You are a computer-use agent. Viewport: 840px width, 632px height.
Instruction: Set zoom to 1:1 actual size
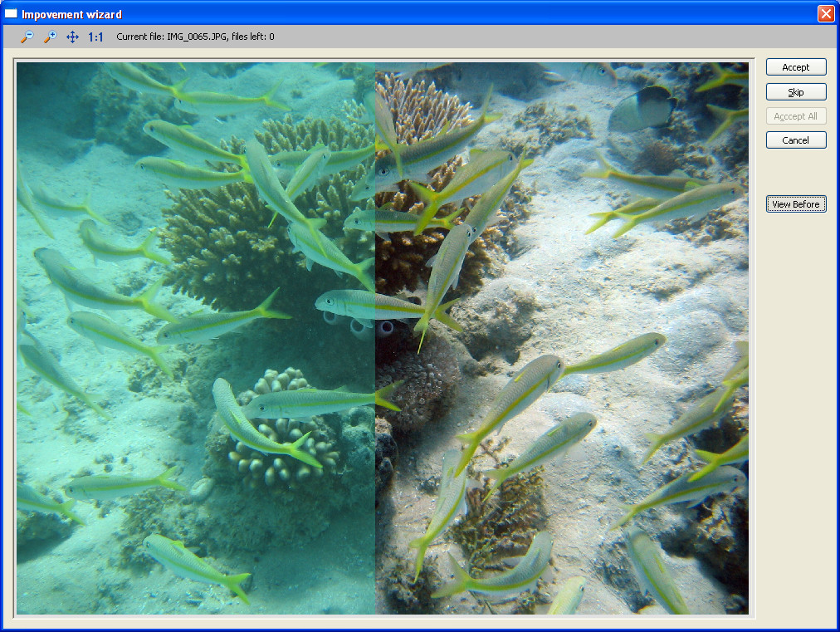tap(95, 37)
